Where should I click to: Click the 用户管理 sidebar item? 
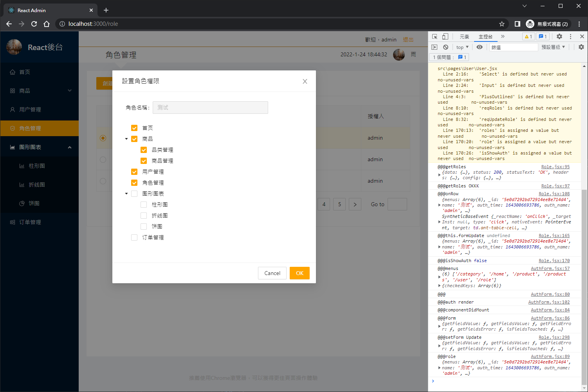coord(40,110)
